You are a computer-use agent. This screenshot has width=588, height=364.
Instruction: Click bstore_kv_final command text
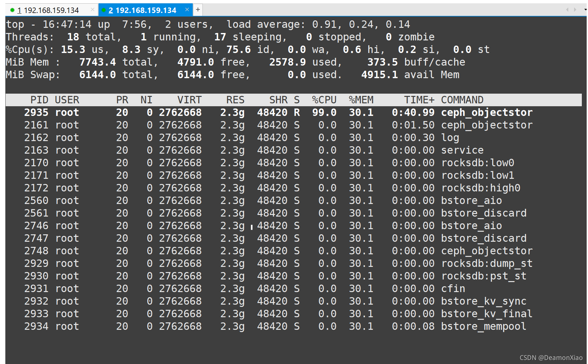tap(487, 314)
